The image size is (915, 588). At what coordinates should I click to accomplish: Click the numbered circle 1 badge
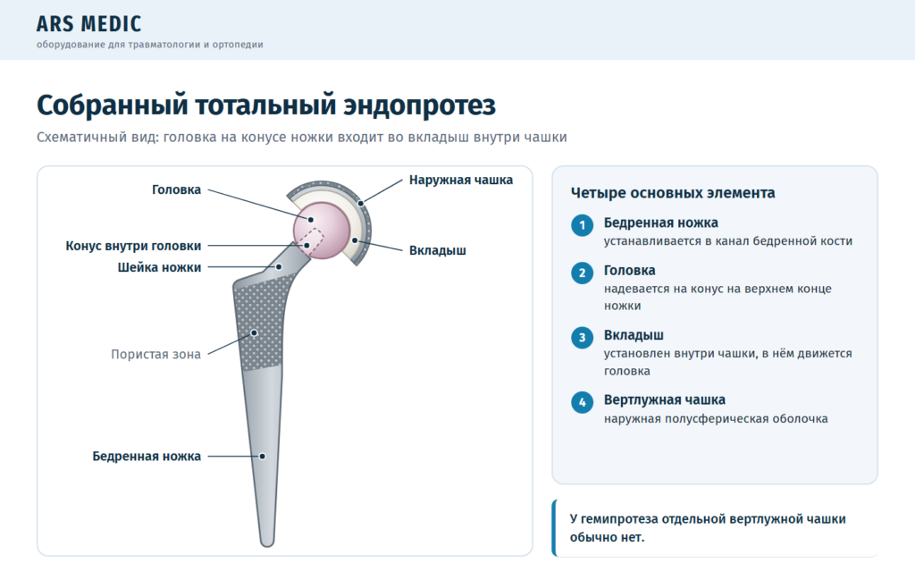(x=582, y=225)
